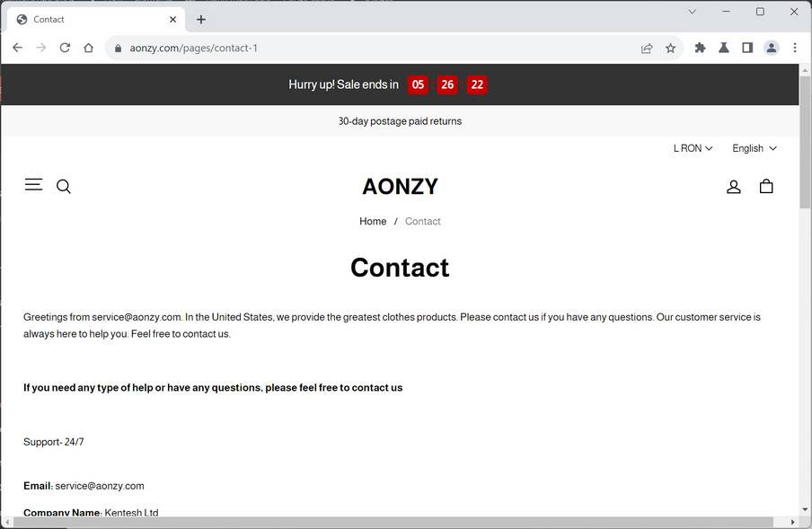Expand the RON currency dropdown

pos(693,148)
